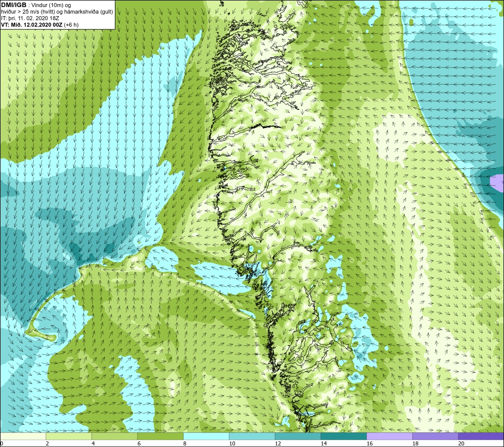This screenshot has width=504, height=447.
Task: Click the valid time line 'VT: Mið. 12.02.2020 00Z'
Action: pyautogui.click(x=32, y=25)
